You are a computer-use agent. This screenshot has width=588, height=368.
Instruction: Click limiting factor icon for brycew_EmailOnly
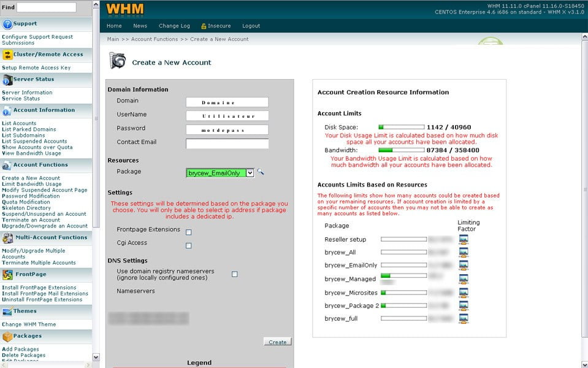click(x=464, y=265)
